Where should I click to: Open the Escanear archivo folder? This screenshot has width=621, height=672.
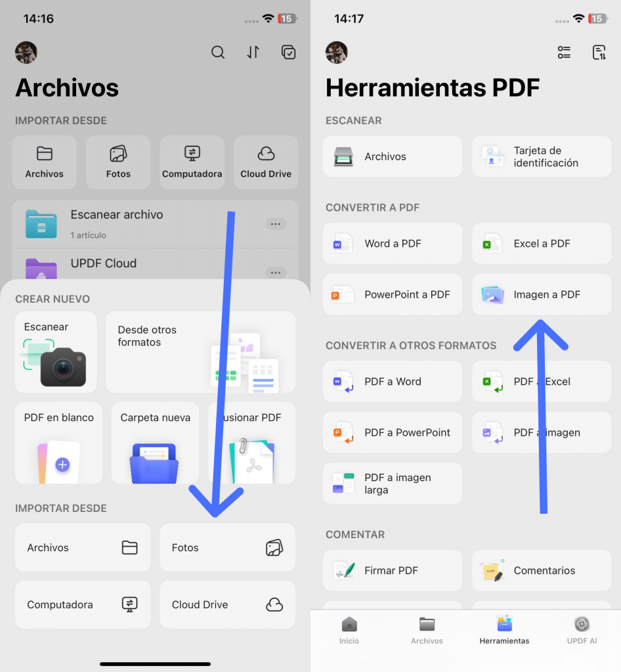point(155,224)
